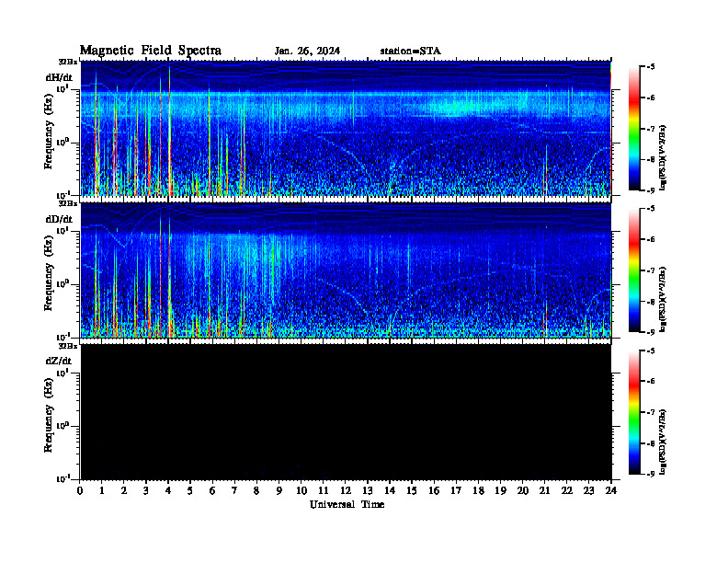Click the "station=STA" header label
This screenshot has height=563, width=728.
click(410, 52)
